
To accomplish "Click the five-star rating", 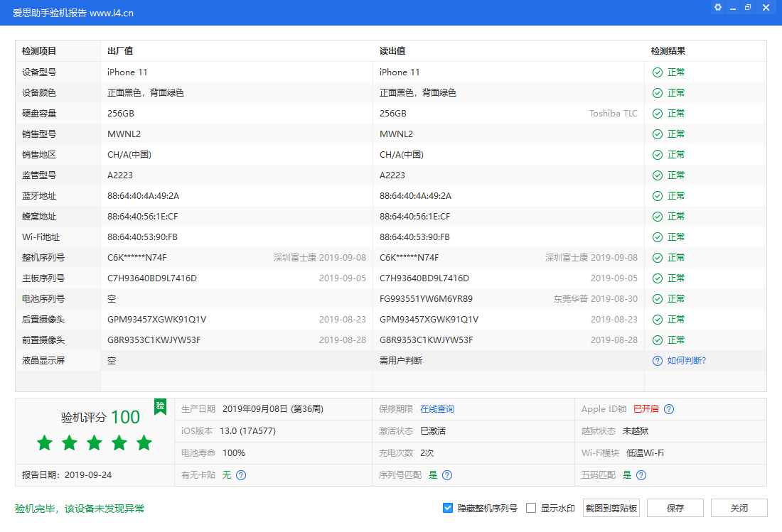I will [95, 443].
